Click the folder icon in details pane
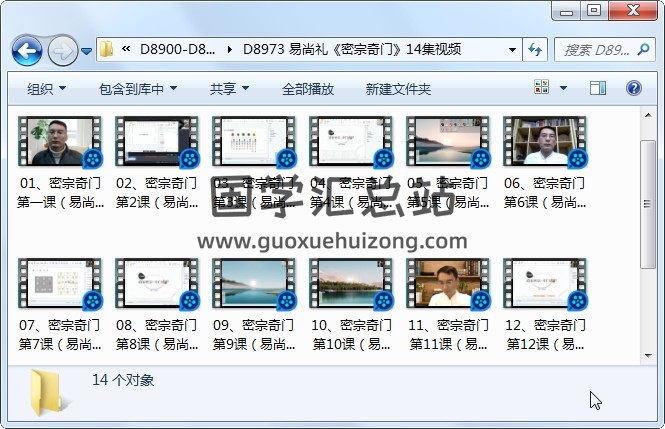 (x=48, y=393)
